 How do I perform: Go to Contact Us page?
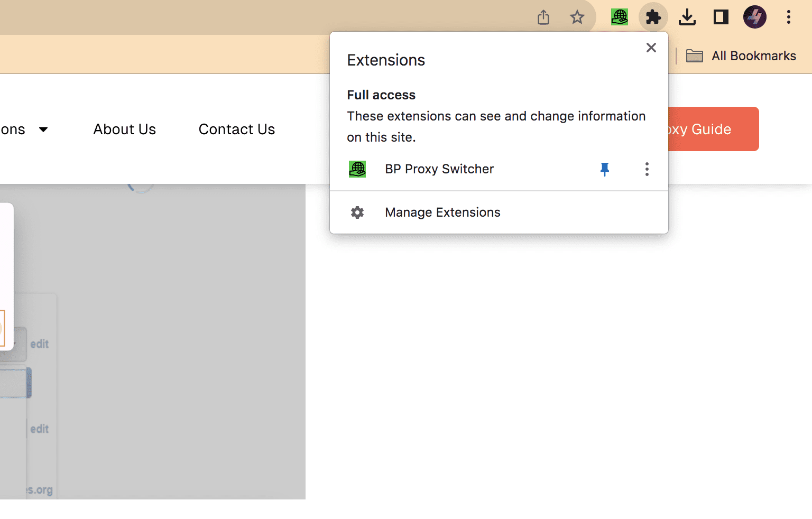coord(237,129)
